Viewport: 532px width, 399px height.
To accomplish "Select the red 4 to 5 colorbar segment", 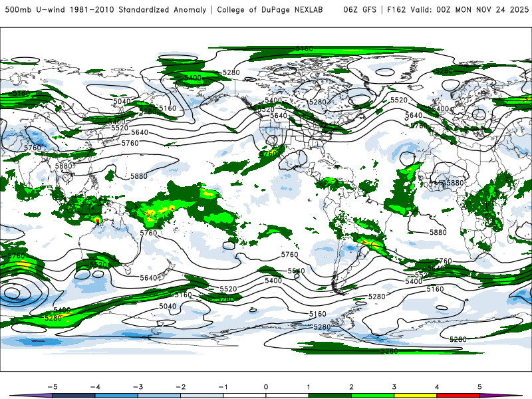I will [x=458, y=396].
